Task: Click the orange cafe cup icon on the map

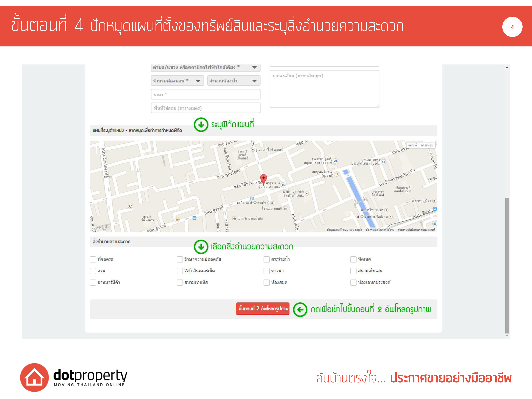Action: pyautogui.click(x=177, y=219)
